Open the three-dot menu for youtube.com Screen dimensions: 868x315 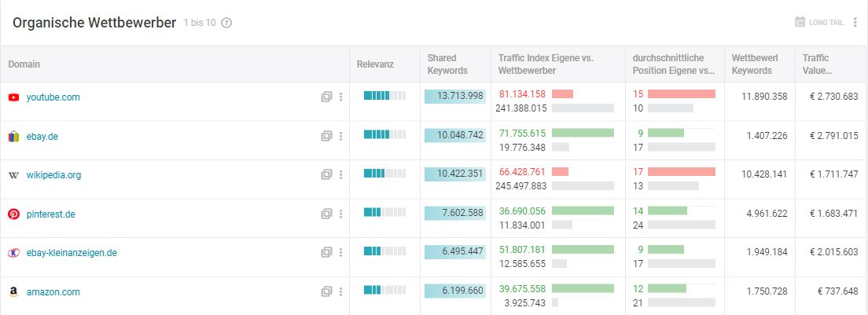point(340,97)
